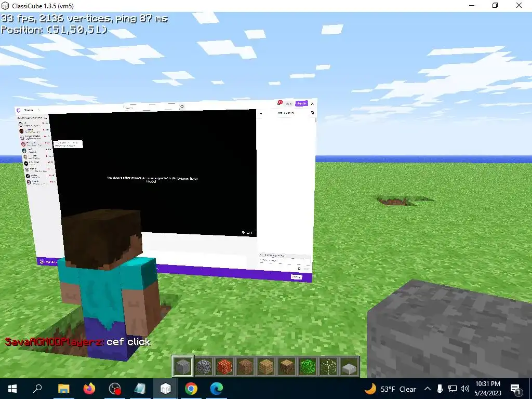Open chat settings gear below message box
The height and width of the screenshot is (399, 532).
tap(299, 269)
